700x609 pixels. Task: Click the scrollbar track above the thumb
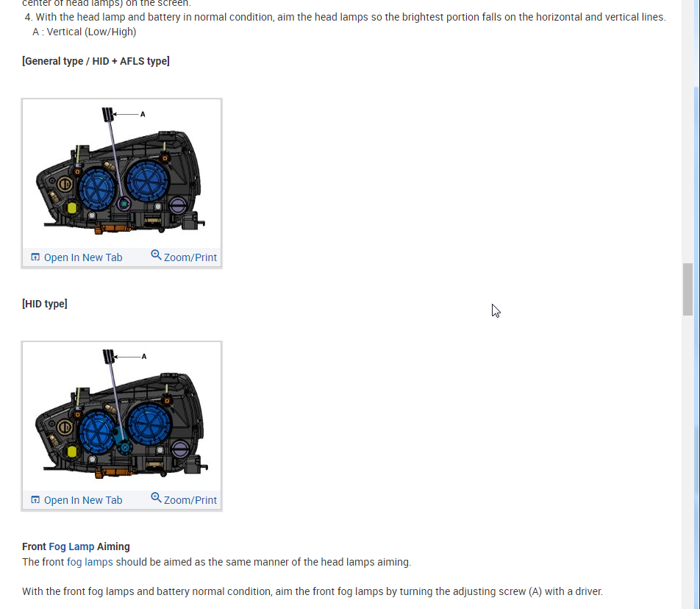coord(687,132)
